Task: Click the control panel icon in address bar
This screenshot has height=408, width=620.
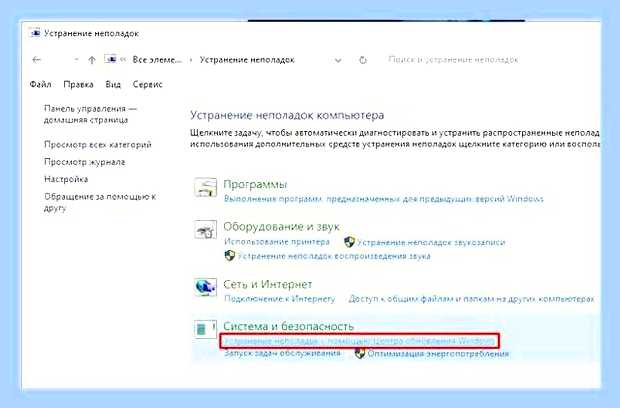Action: (x=111, y=59)
